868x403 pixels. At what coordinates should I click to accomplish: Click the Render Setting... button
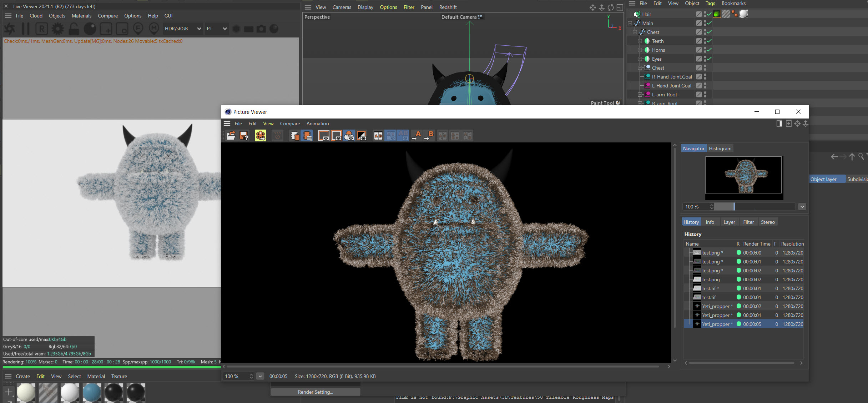pyautogui.click(x=316, y=392)
